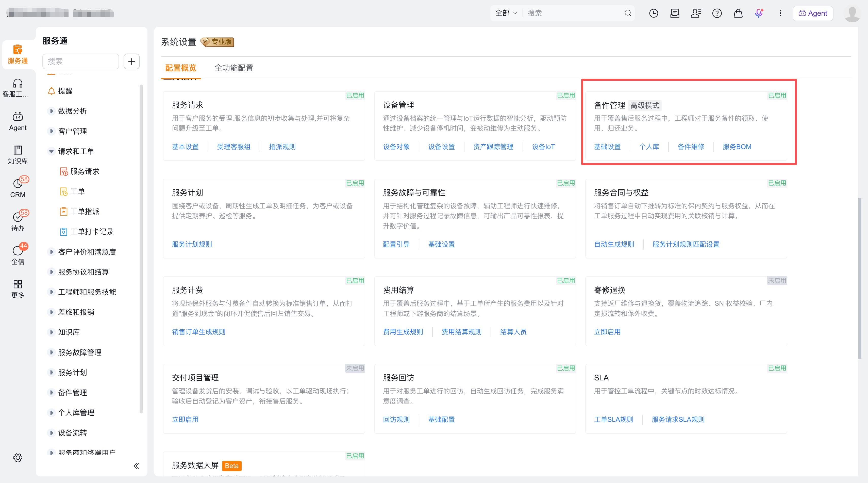Open CRM with 58 badge
Image resolution: width=868 pixels, height=483 pixels.
tap(18, 188)
